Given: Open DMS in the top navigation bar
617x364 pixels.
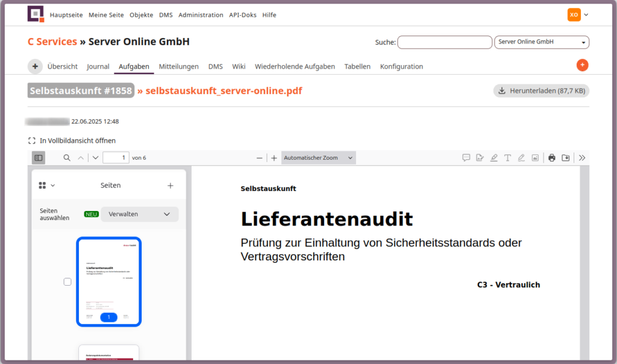Looking at the screenshot, I should (166, 15).
